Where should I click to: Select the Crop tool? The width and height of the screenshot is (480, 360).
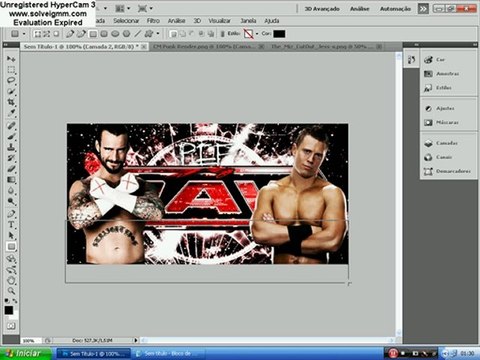[x=11, y=102]
